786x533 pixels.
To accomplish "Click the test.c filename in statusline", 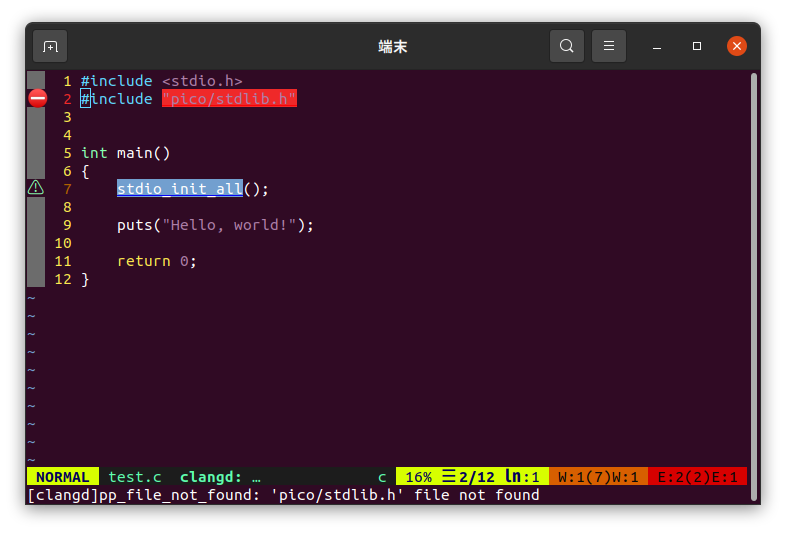I will click(135, 477).
